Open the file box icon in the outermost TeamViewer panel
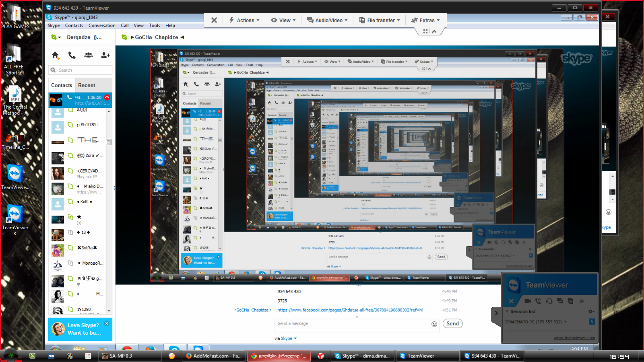 tap(570, 301)
